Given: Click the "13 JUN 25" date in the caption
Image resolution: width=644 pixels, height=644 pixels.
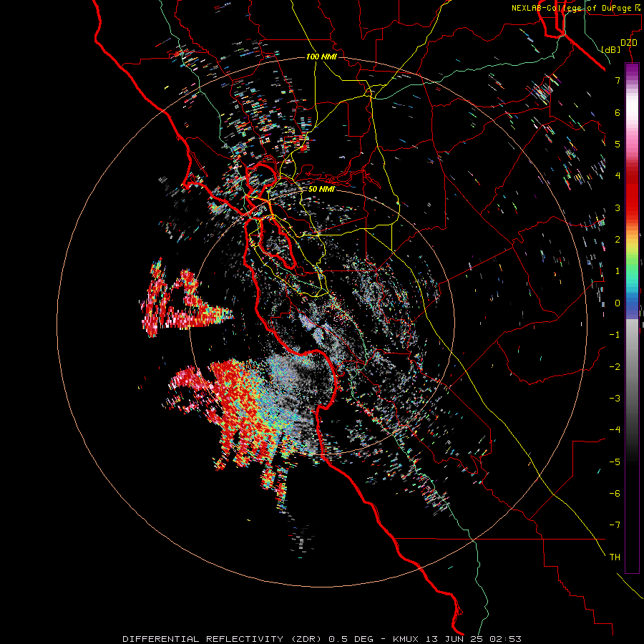Looking at the screenshot, I should click(454, 639).
